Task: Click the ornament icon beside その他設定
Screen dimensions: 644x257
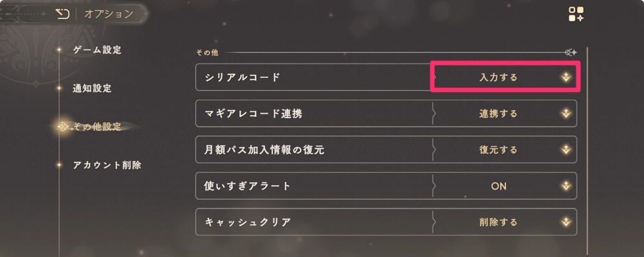Action: (63, 127)
